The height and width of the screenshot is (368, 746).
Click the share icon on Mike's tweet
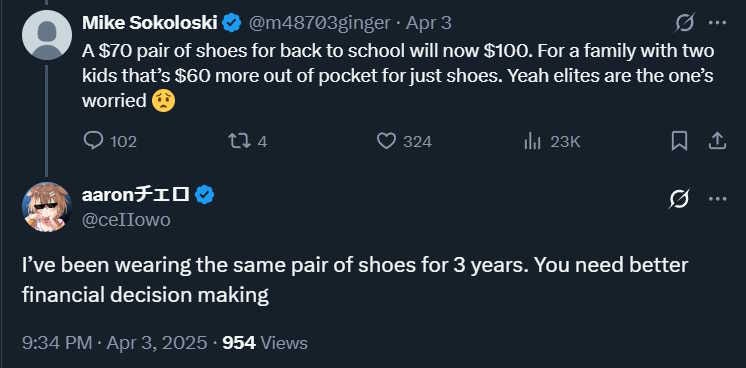pyautogui.click(x=717, y=141)
